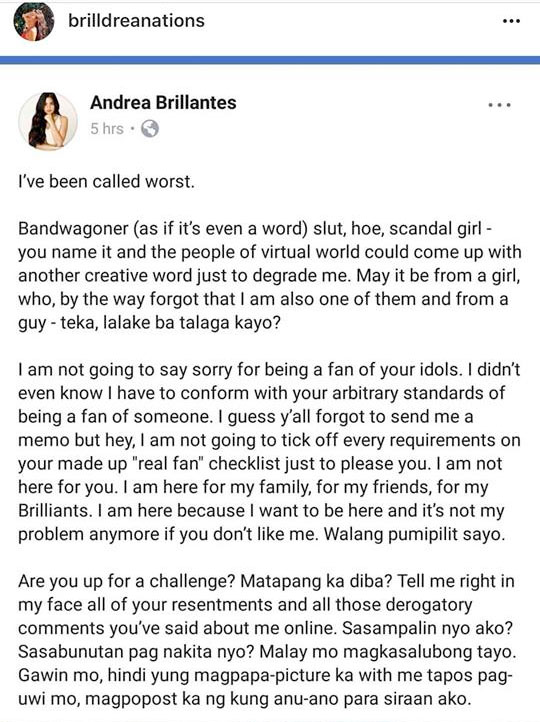This screenshot has height=722, width=540.
Task: Open the Instagram post options three-dot menu
Action: [511, 21]
